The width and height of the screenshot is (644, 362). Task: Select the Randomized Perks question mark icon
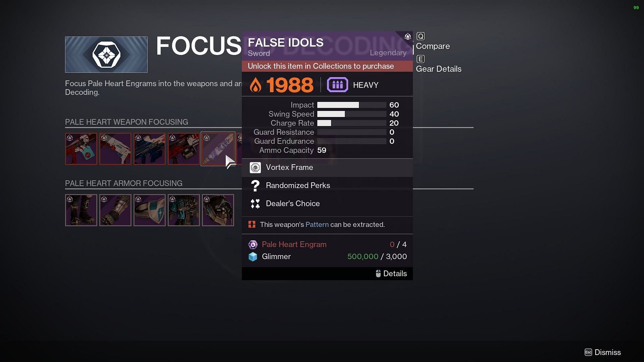[255, 185]
